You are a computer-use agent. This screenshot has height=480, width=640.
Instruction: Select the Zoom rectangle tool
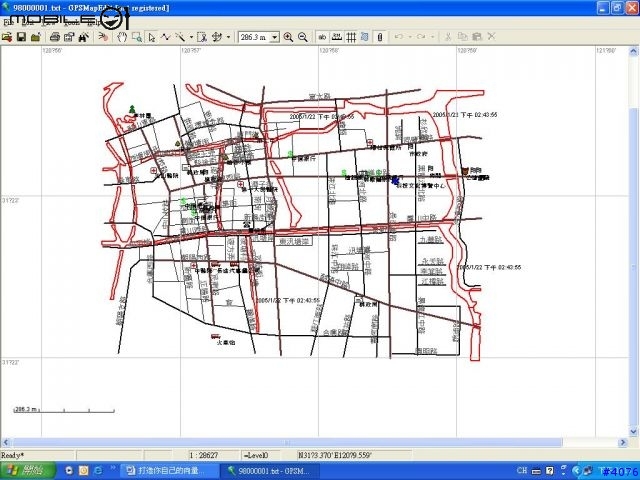[137, 37]
